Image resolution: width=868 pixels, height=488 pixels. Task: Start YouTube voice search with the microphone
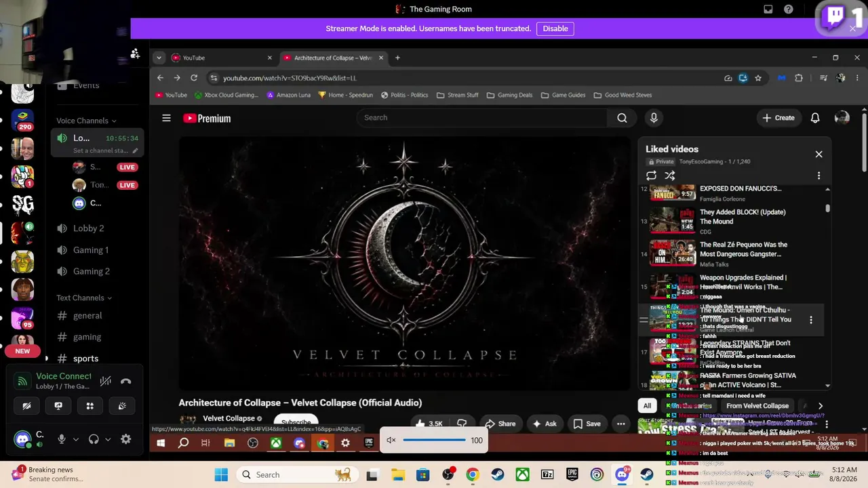654,118
